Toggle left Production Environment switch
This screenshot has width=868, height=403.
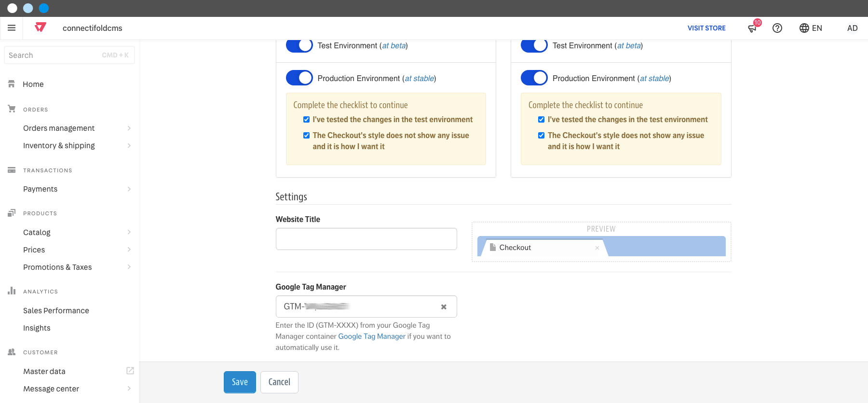coord(299,78)
